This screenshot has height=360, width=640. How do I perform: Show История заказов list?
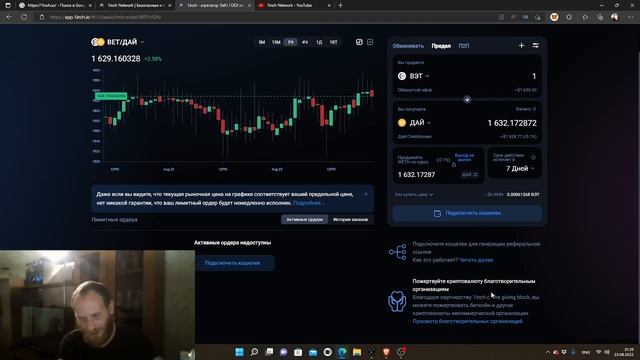(350, 220)
